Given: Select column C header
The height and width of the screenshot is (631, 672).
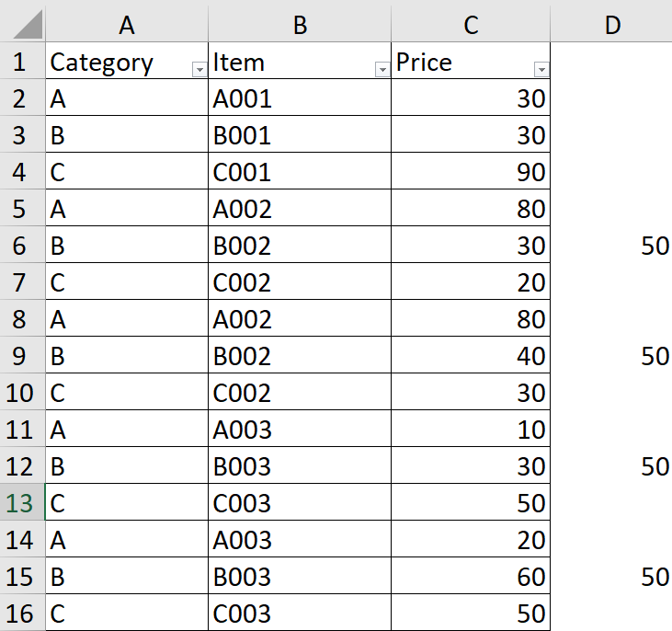Looking at the screenshot, I should [471, 26].
